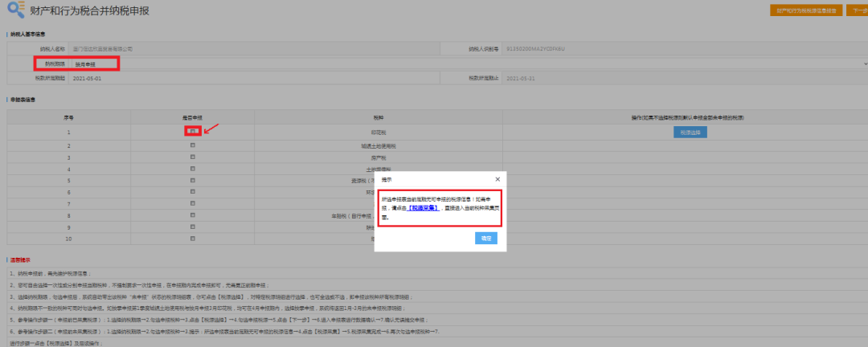Viewport: 868px width, 347px height.
Task: Click the 确定 button in the dialog
Action: (486, 239)
